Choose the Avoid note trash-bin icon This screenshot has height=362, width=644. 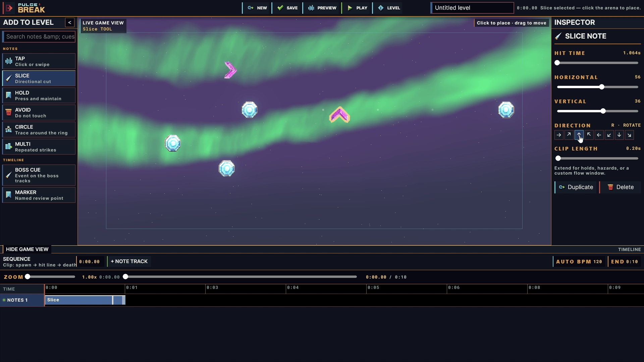(9, 113)
